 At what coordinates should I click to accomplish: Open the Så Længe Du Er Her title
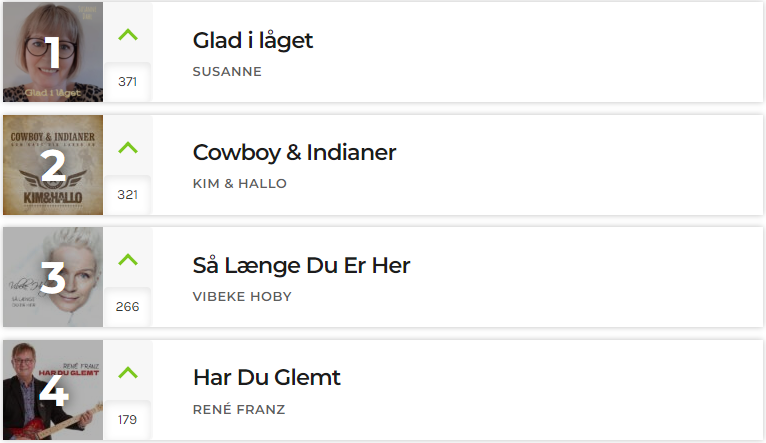pos(301,266)
